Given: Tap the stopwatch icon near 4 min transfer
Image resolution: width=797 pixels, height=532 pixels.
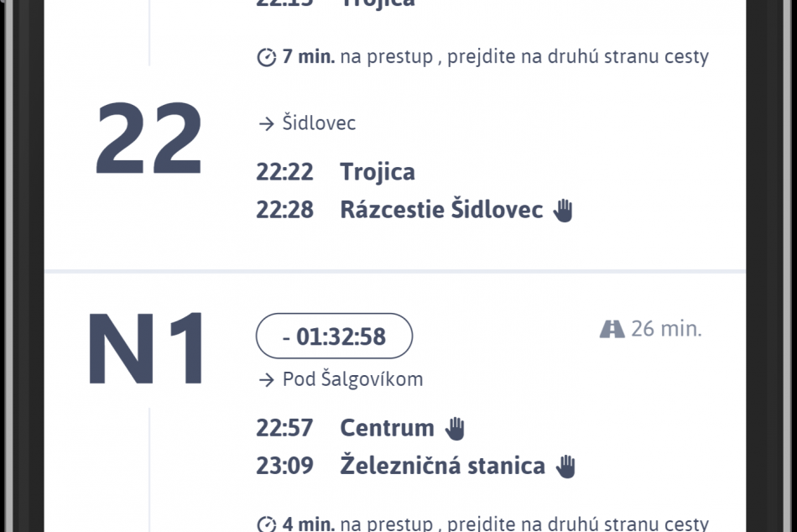Looking at the screenshot, I should point(265,524).
